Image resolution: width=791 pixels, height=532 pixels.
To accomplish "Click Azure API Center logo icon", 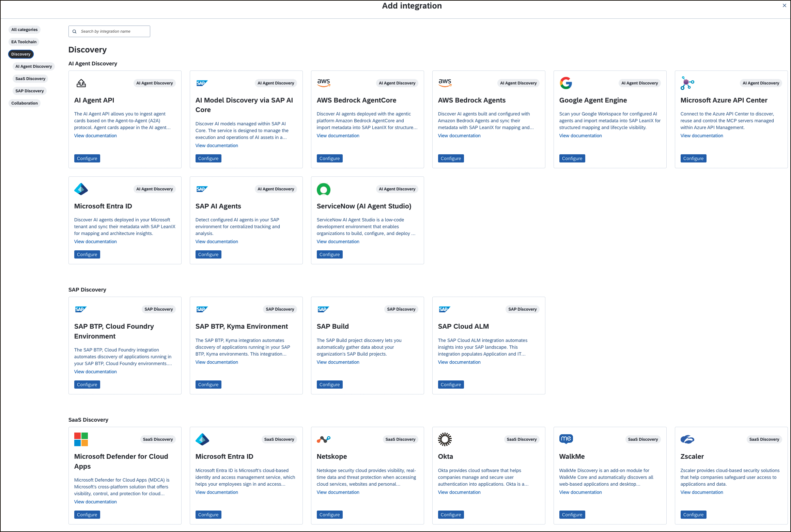I will 687,83.
